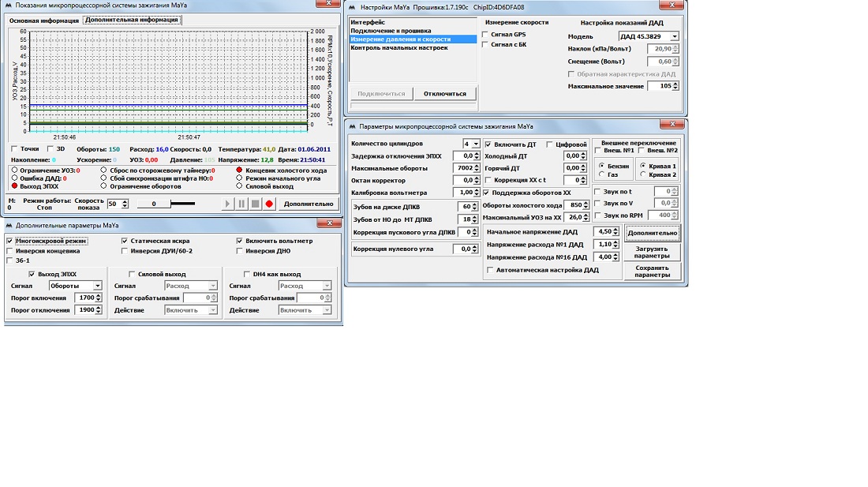868x487 pixels.
Task: Toggle the Точки checkbox under the graph
Action: click(x=13, y=148)
